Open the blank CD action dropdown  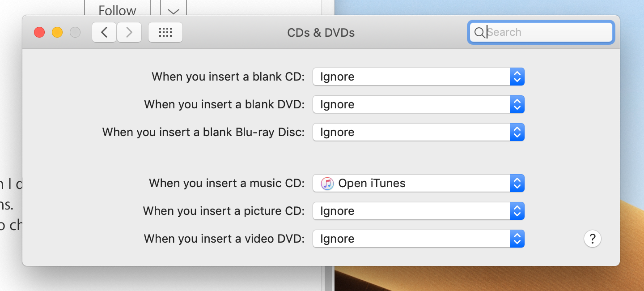[x=418, y=77]
